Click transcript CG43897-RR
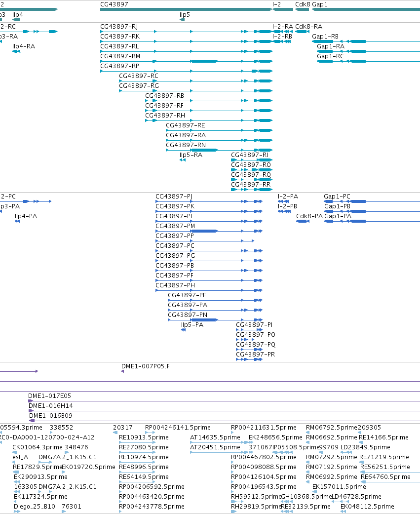Image resolution: width=420 pixels, height=514 pixels. coord(251,184)
